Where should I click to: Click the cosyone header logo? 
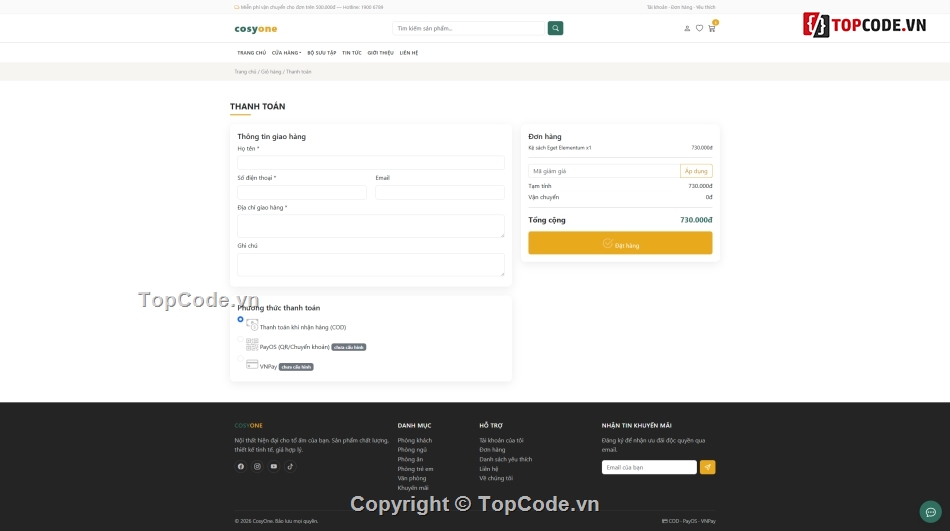click(256, 28)
